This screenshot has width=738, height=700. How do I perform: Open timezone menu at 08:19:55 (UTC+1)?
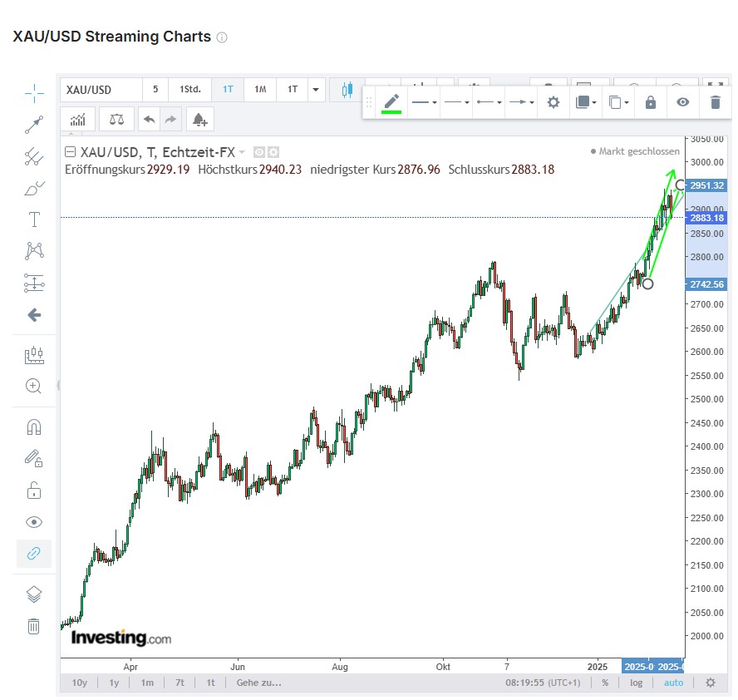pyautogui.click(x=543, y=683)
